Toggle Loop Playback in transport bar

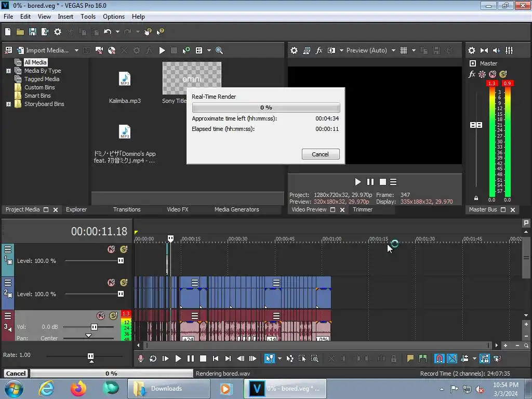(x=153, y=358)
